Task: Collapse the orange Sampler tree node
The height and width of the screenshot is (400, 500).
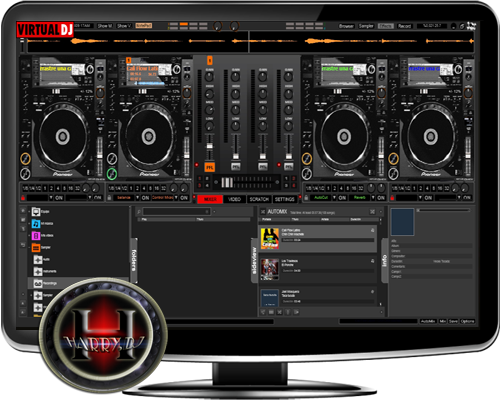Action: [x=29, y=248]
